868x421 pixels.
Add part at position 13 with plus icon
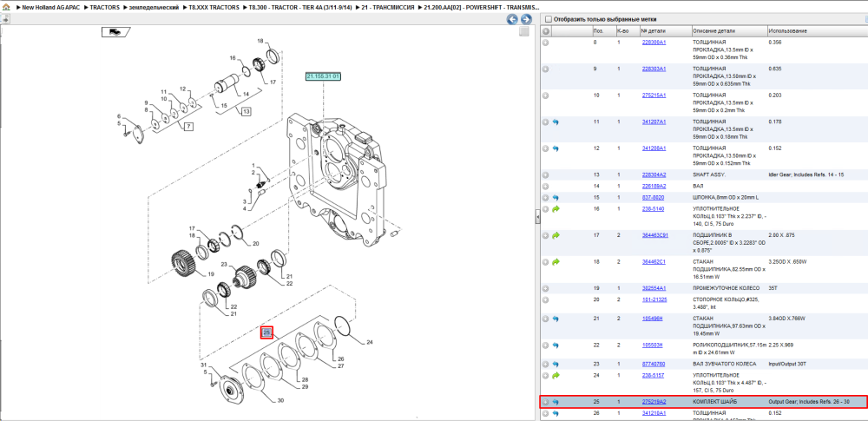pos(546,174)
